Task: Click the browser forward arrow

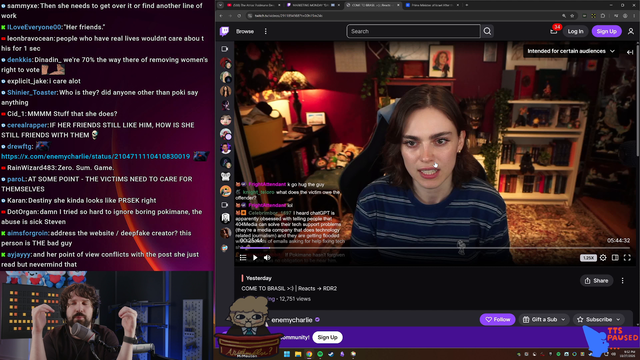Action: 230,16
